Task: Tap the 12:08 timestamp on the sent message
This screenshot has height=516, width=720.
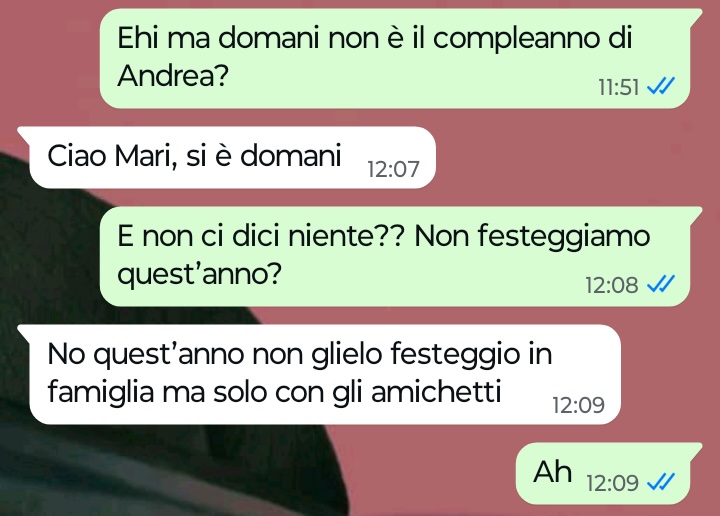Action: click(x=612, y=285)
